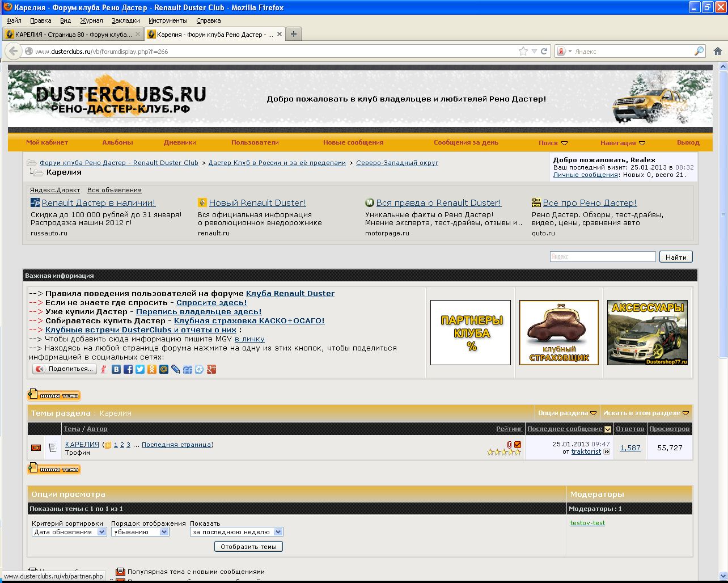Screen dimensions: 728x583
Task: Share via the Google Plus icon
Action: click(x=211, y=369)
